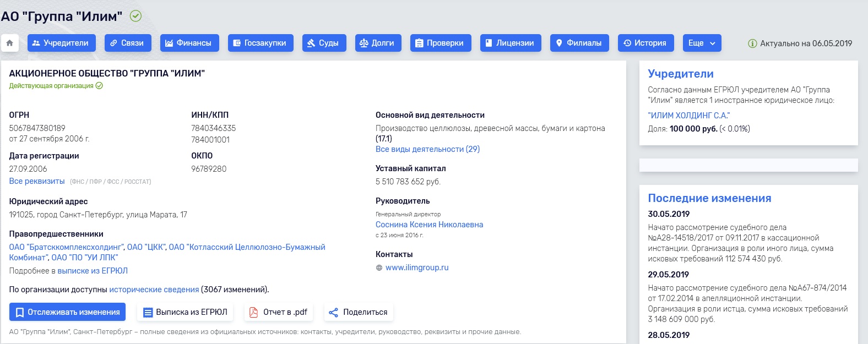
Task: Click the Отслеживать изменения bookmark button
Action: point(67,312)
